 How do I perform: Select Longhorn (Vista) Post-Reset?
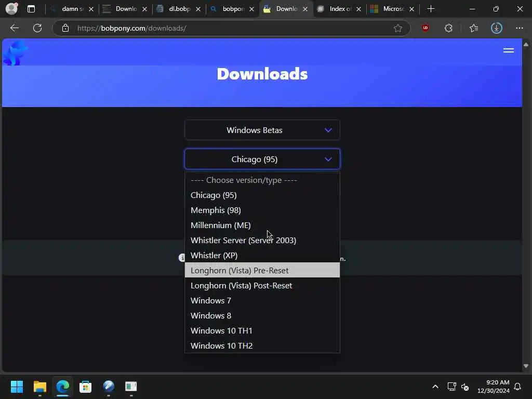point(262,285)
